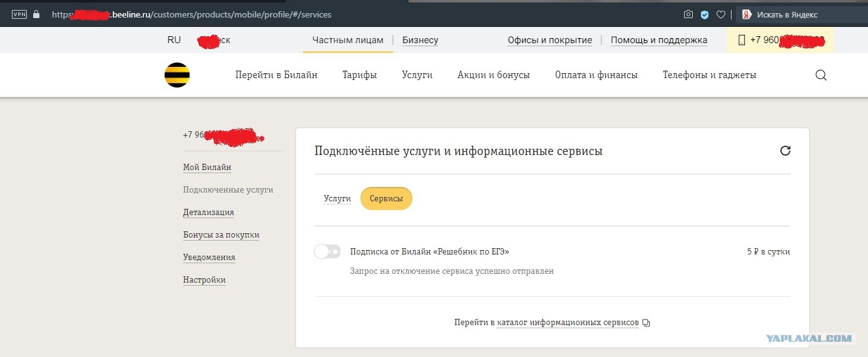The width and height of the screenshot is (868, 357).
Task: Click the redacted city region selector
Action: point(214,41)
